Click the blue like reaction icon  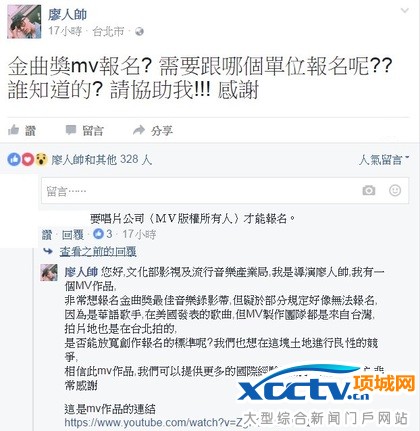pyautogui.click(x=14, y=160)
